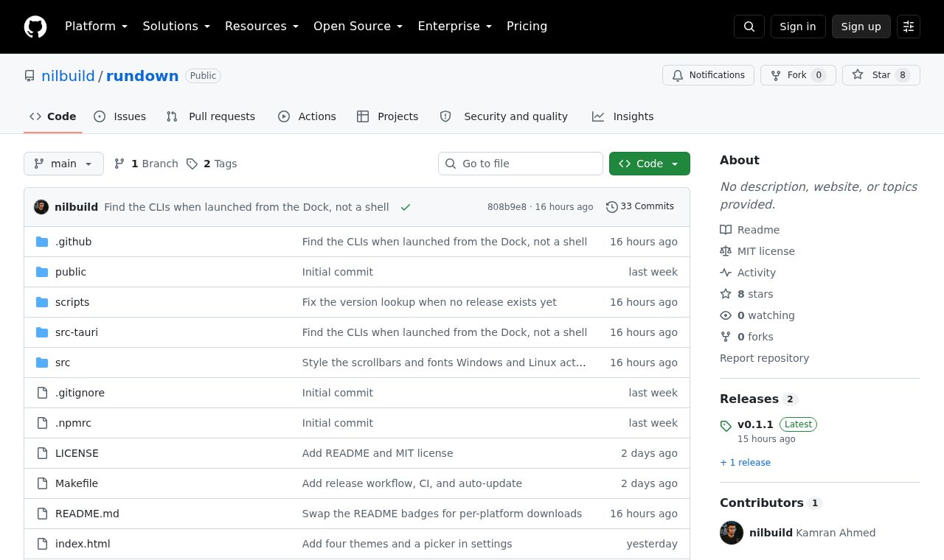Open the green Code dropdown button
Image resolution: width=944 pixels, height=560 pixels.
tap(650, 164)
